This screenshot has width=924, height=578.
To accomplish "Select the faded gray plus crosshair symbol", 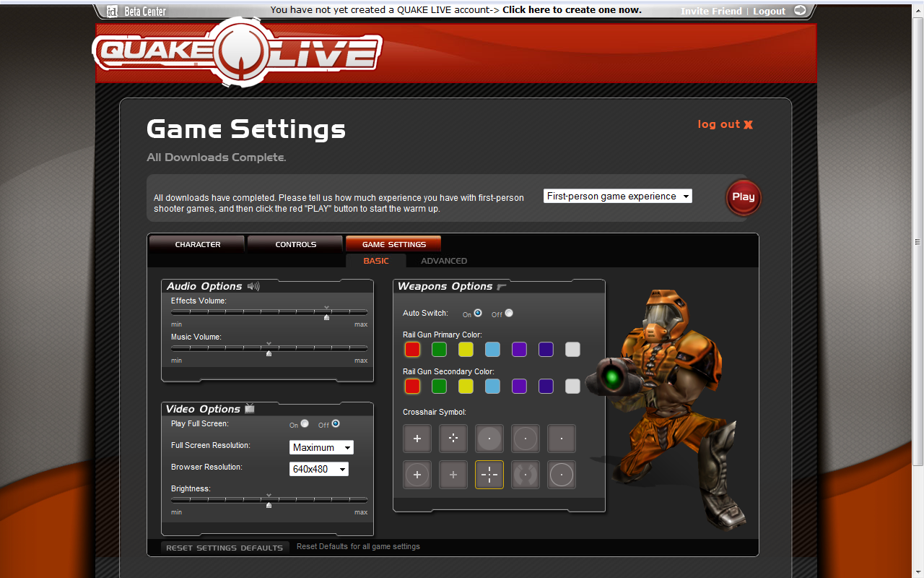I will point(453,475).
